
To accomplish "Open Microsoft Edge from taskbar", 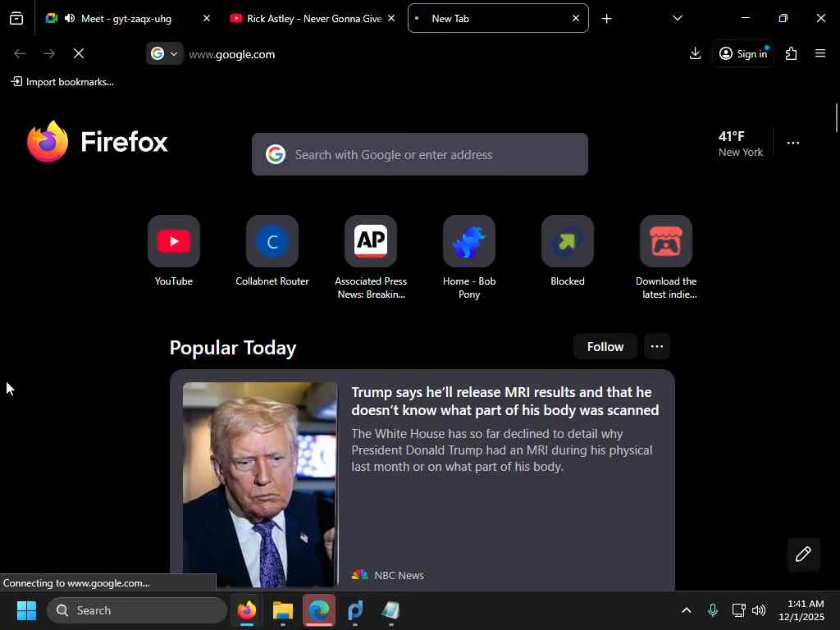I will click(x=319, y=610).
